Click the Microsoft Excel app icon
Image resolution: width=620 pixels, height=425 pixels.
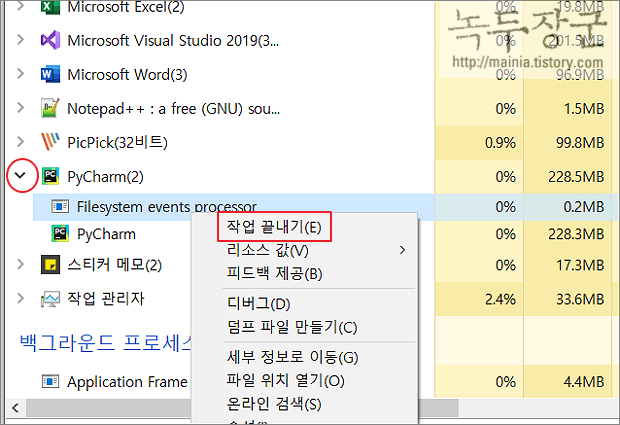click(50, 7)
